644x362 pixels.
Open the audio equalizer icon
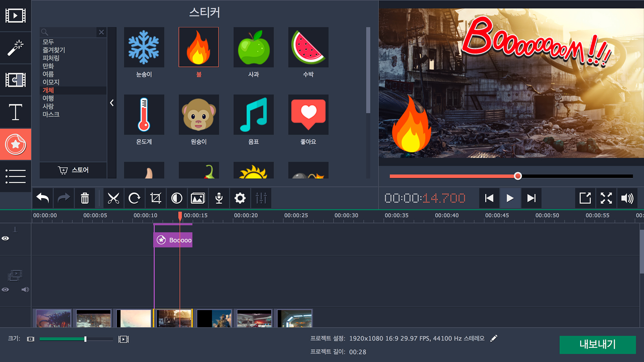pos(261,198)
